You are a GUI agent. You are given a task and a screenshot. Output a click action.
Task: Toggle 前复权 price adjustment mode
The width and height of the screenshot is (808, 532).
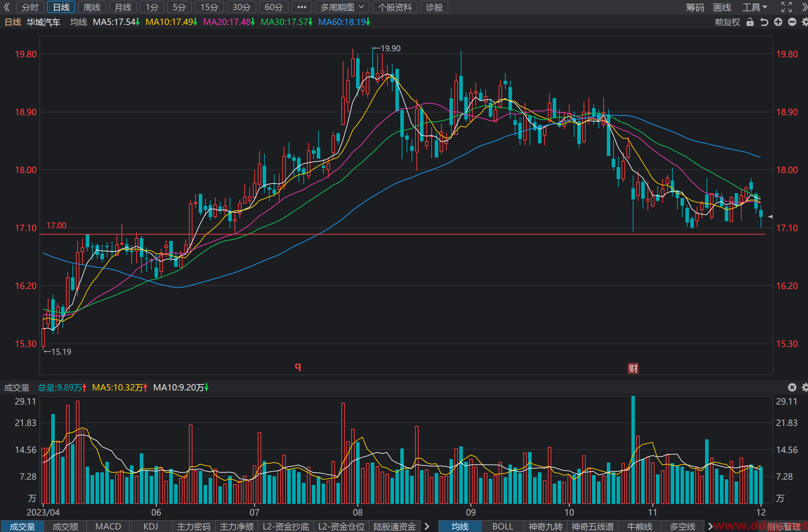pos(727,22)
